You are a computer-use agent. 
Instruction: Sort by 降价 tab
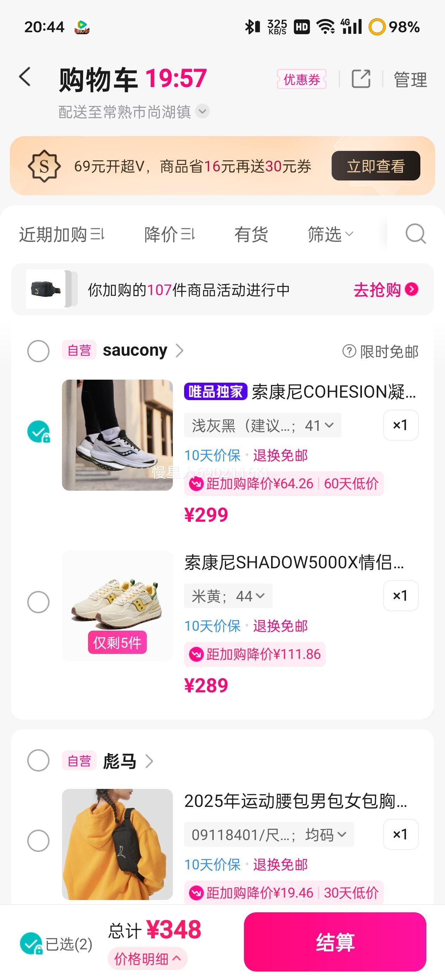click(x=169, y=234)
